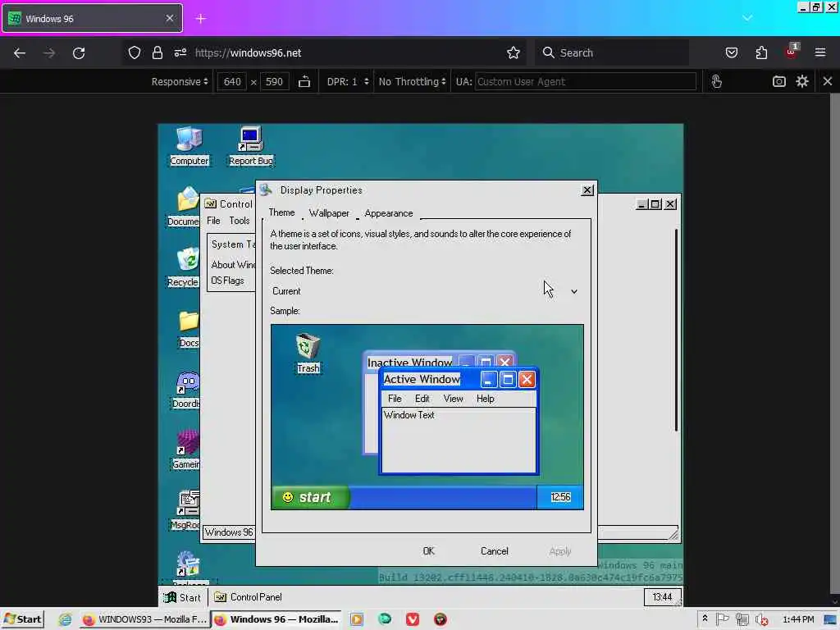
Task: Click the Windows 96 Start button
Action: (183, 597)
